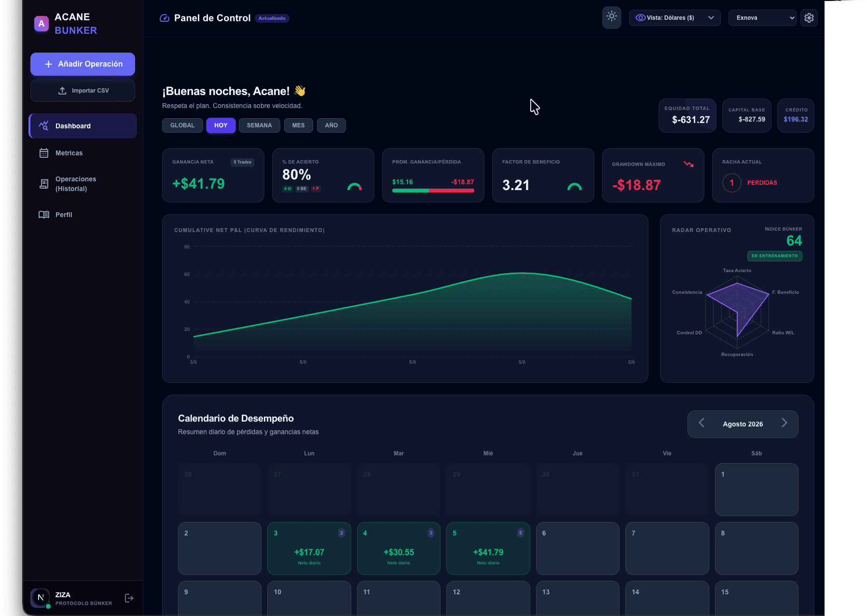Go to next month after Agosto 2026

click(784, 423)
